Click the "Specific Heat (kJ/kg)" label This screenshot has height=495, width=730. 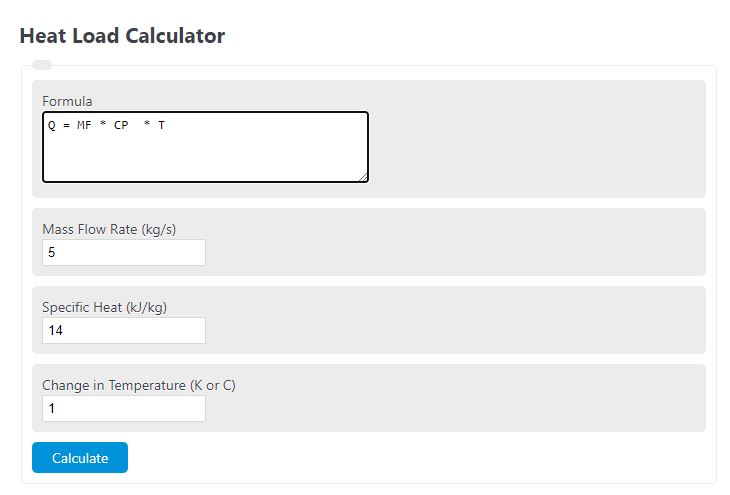coord(105,307)
